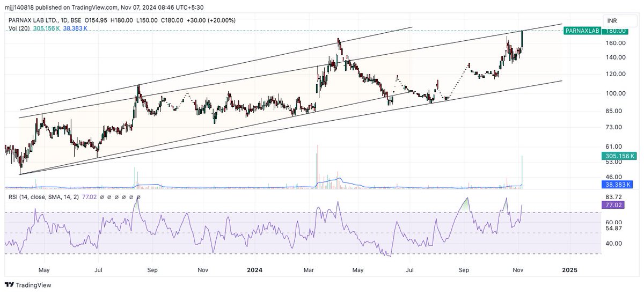Click the 77.02 value in RSI legend
Viewport: 644px width, 293px height.
tap(89, 197)
